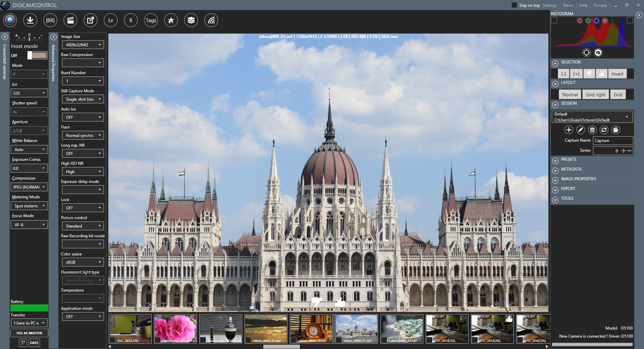Toggle the Host mode switch

pos(37,55)
